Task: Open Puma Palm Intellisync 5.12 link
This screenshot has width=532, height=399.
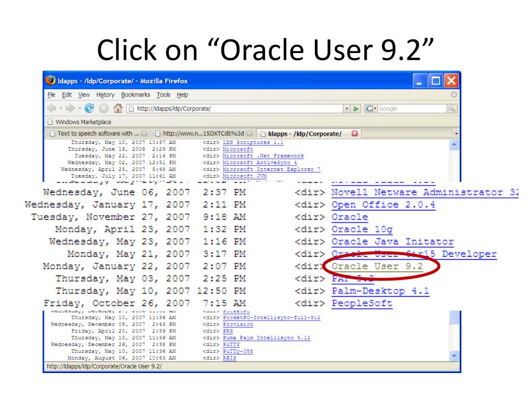Action: coord(267,338)
